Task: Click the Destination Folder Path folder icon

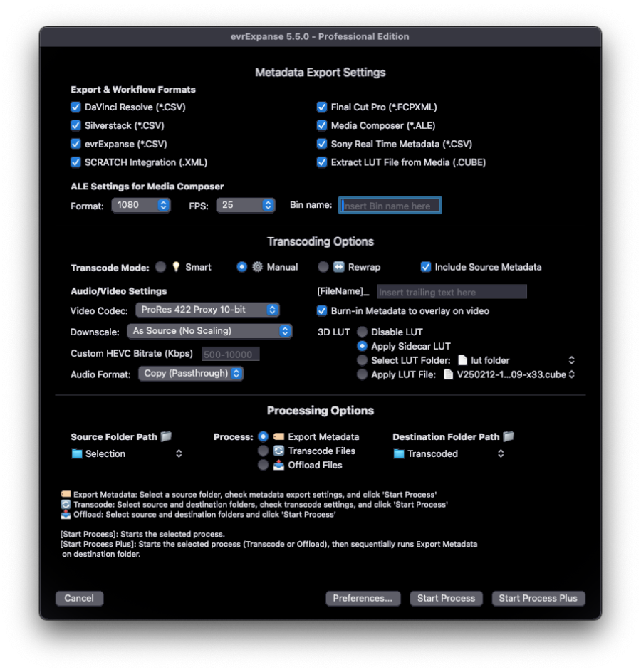Action: click(509, 436)
